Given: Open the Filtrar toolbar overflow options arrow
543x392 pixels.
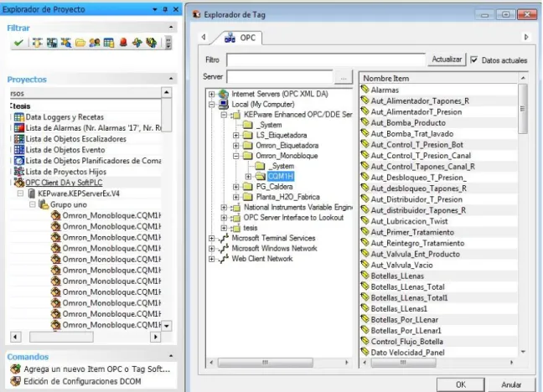Looking at the screenshot, I should coord(168,43).
